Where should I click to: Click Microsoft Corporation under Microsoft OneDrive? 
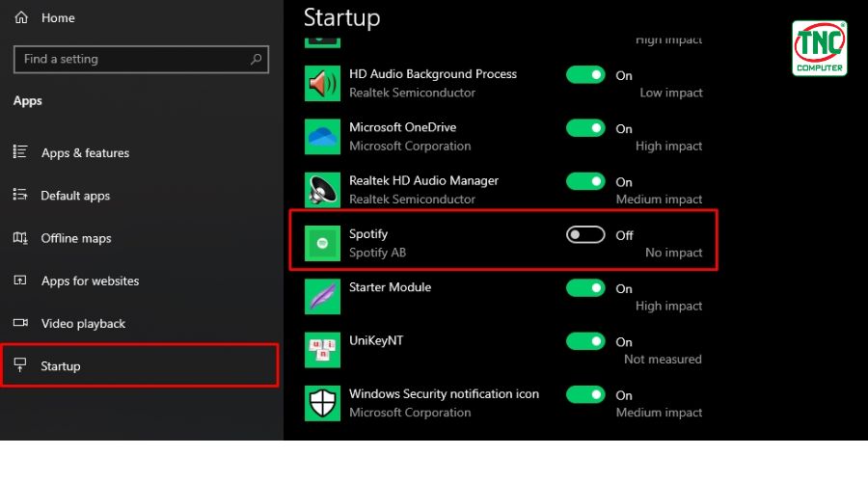tap(410, 147)
